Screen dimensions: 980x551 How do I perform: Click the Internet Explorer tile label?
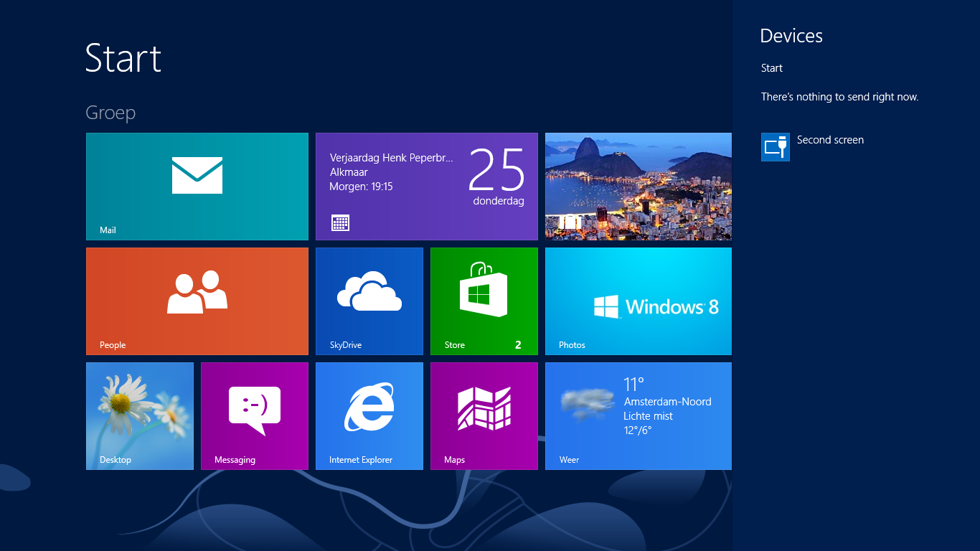[361, 460]
